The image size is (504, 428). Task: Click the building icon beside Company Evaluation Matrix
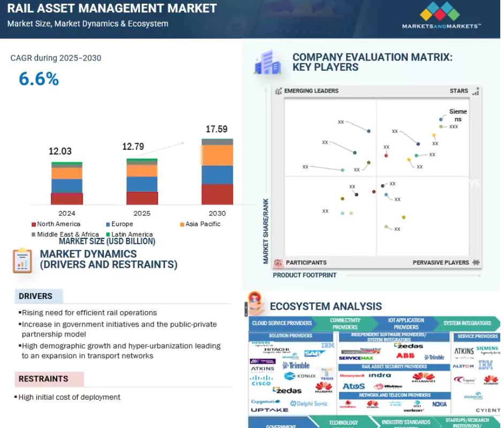(268, 63)
